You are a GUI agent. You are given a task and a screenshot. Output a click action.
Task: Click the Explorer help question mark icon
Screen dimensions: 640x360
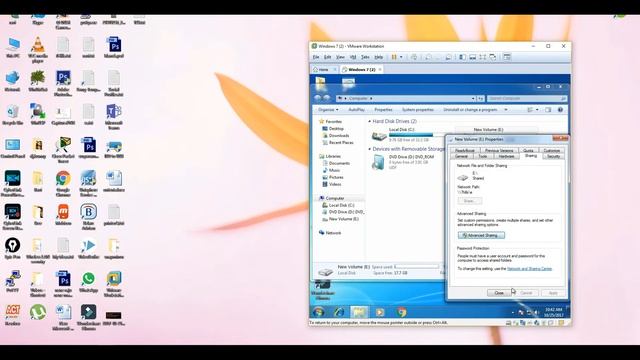[560, 110]
